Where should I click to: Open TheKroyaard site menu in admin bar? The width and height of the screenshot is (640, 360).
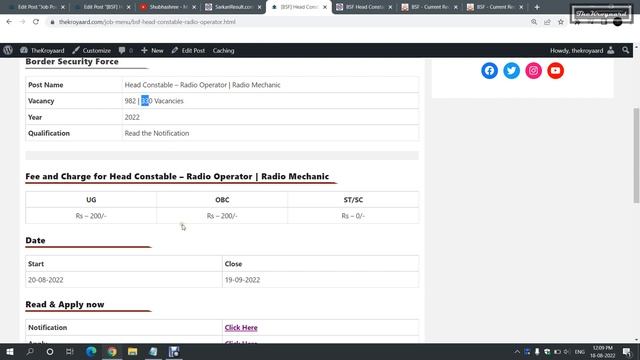[x=42, y=50]
